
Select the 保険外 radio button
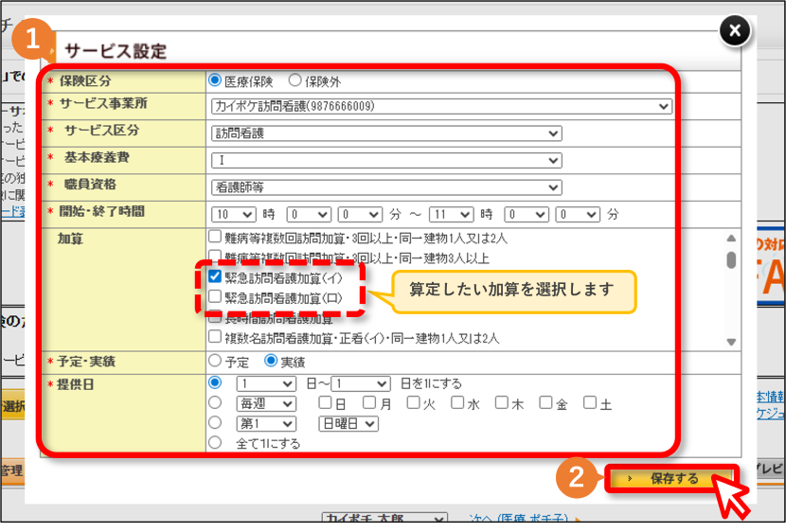(295, 80)
